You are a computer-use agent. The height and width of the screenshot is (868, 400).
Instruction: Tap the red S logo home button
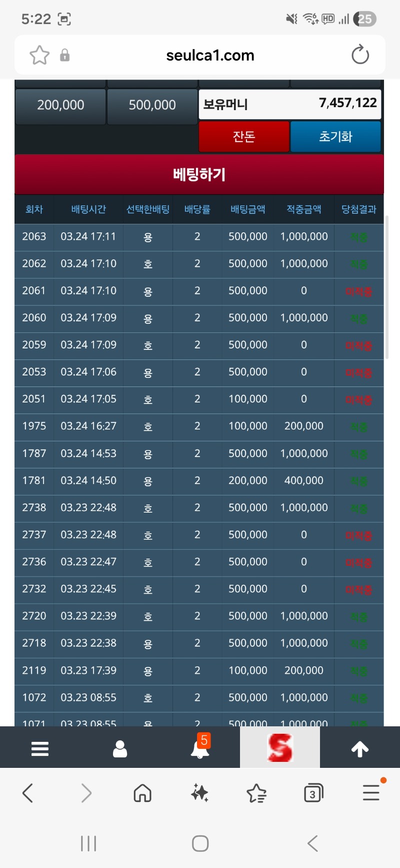(279, 748)
